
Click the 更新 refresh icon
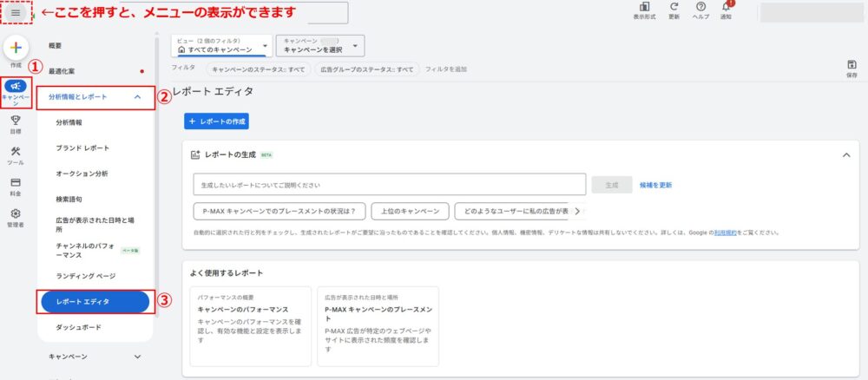(x=674, y=7)
